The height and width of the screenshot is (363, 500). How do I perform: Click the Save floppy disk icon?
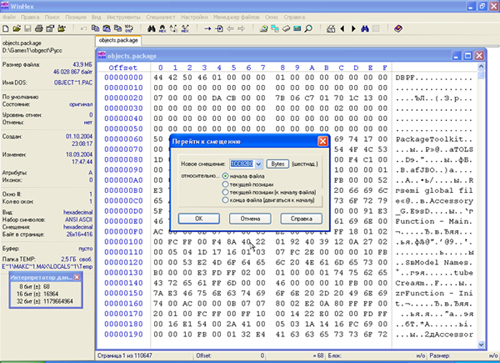click(x=28, y=29)
